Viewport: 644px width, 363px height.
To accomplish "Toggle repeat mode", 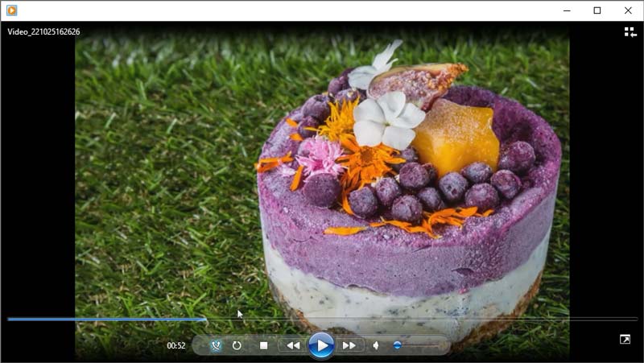I will pos(237,346).
